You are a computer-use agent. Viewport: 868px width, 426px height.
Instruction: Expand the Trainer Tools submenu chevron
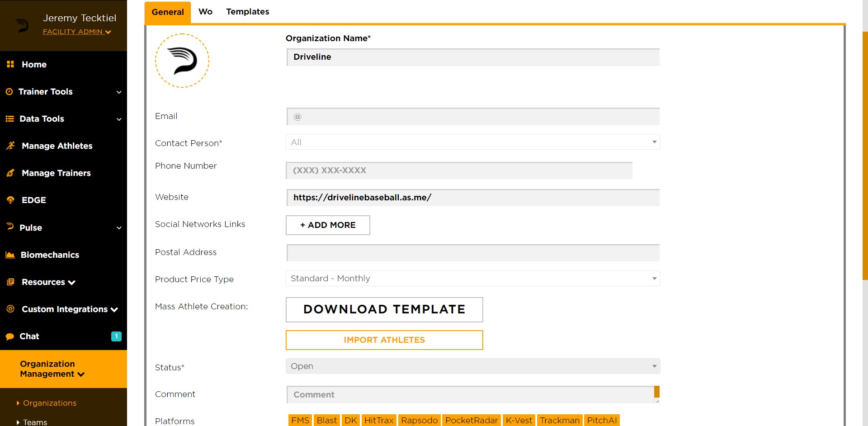click(119, 92)
